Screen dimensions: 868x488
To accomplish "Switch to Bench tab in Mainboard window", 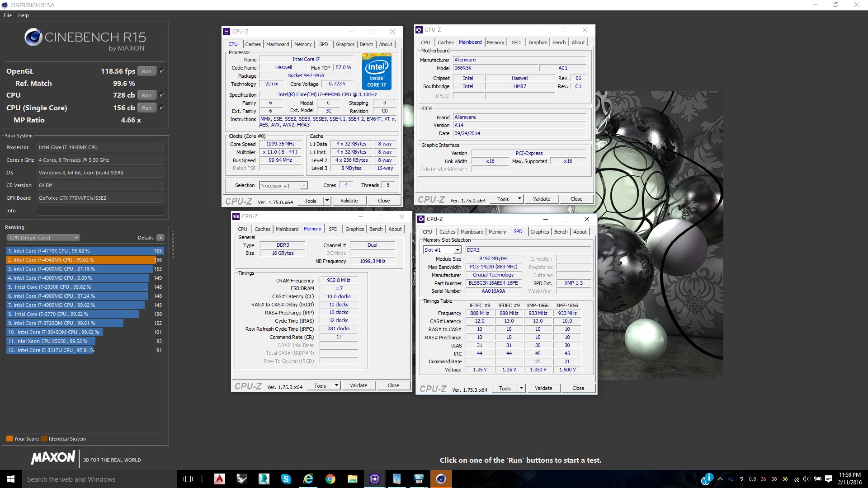I will click(559, 42).
